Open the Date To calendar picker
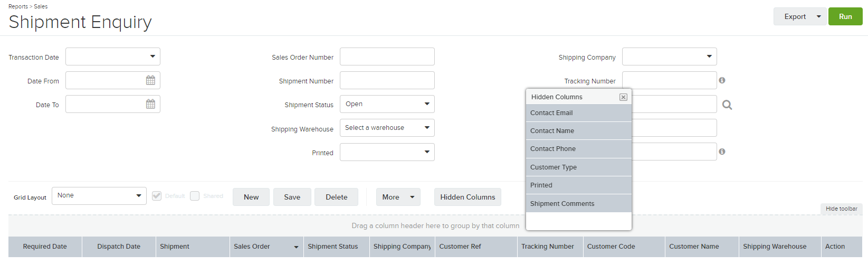This screenshot has height=264, width=868. [150, 104]
